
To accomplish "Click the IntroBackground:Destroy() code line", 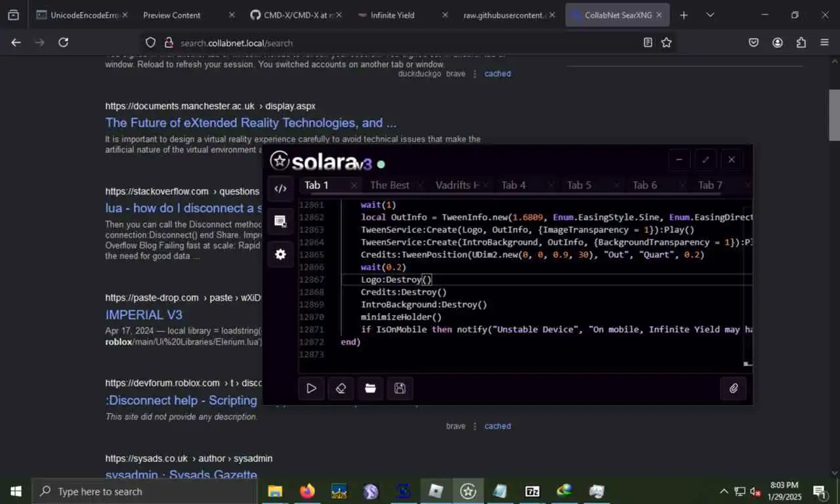I will [x=424, y=304].
